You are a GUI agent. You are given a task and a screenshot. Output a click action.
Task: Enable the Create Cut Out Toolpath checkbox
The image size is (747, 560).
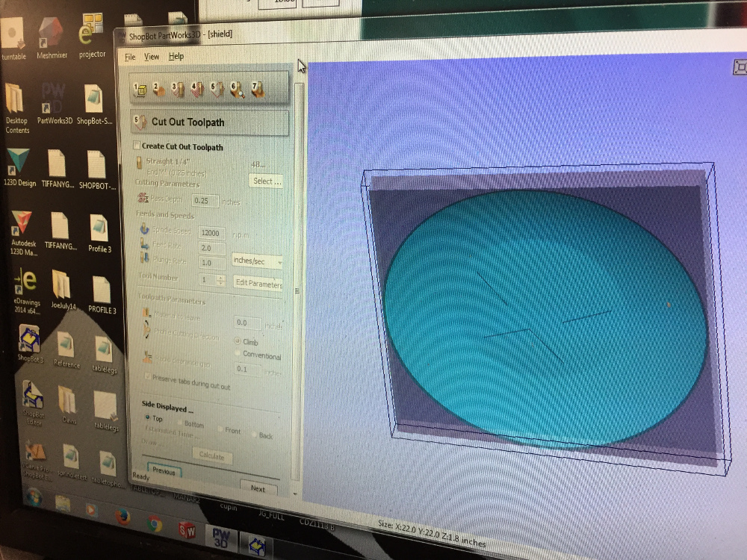point(137,146)
